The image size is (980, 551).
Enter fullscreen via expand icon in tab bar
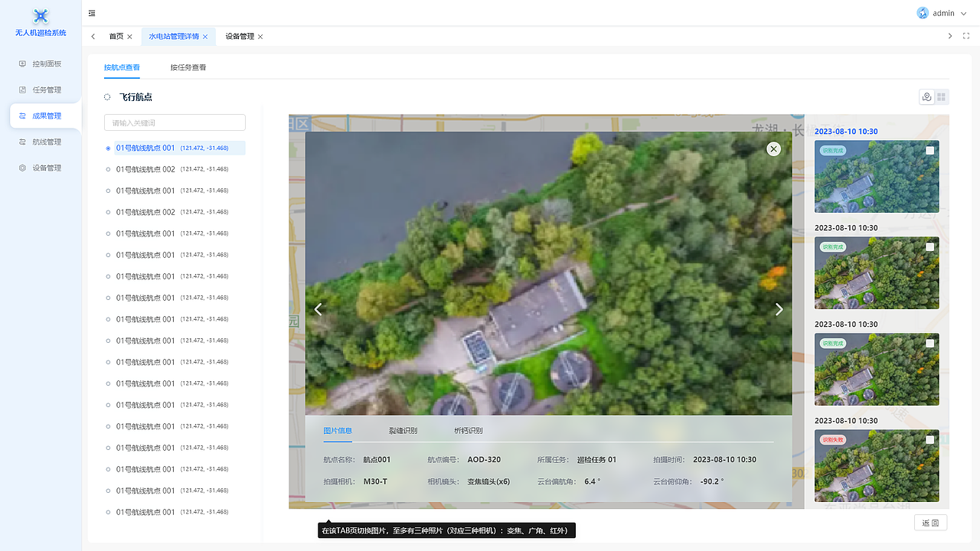click(966, 36)
